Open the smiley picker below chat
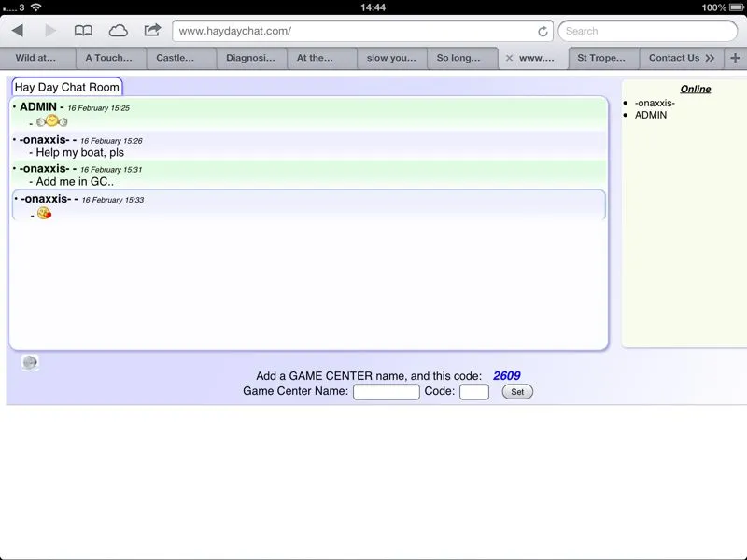 (30, 363)
